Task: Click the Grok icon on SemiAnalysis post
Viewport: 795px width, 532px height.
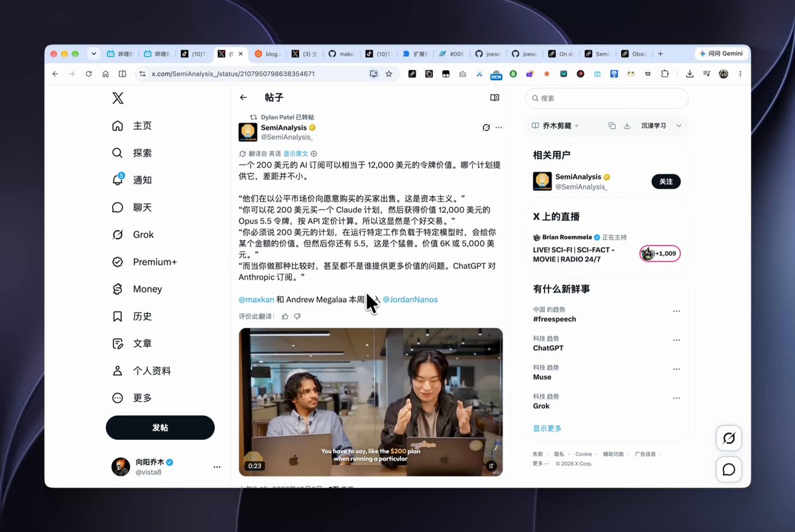Action: 486,128
